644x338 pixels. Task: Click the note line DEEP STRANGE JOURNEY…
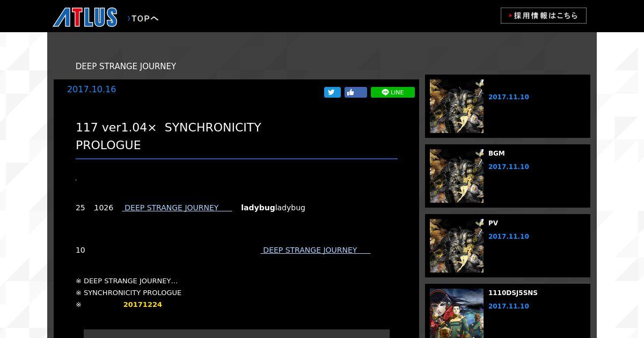click(127, 281)
